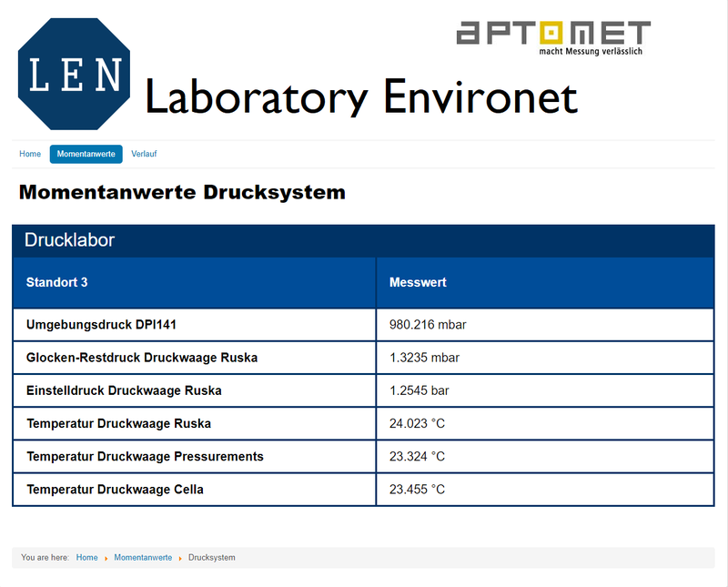Click the Temperatur Druckwaage Cella row
The height and width of the screenshot is (587, 728).
coord(115,490)
